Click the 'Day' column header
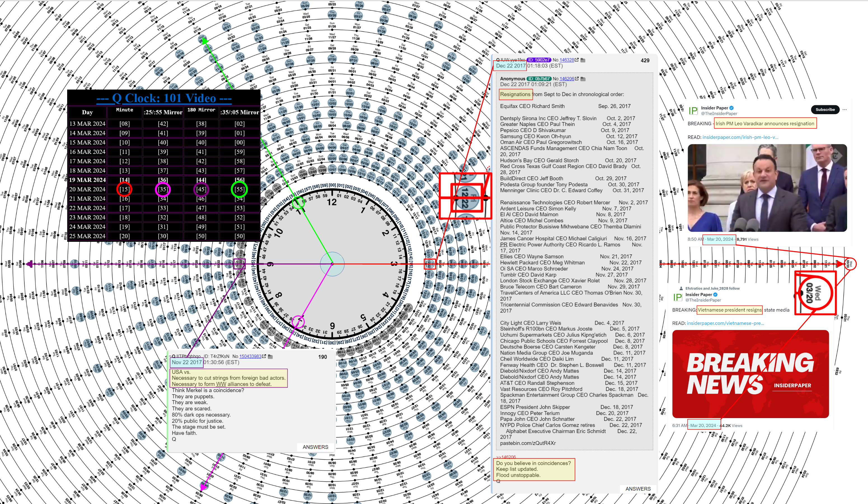 point(87,112)
